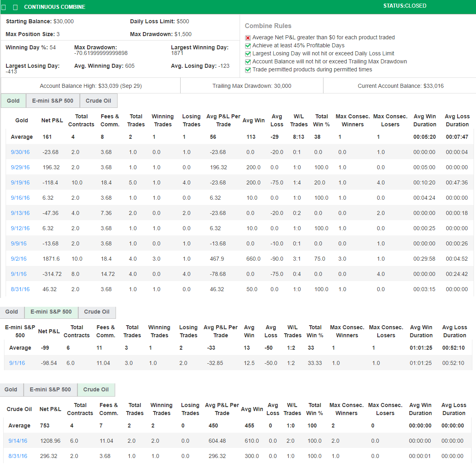Select the Current Account Balance panel
This screenshot has width=476, height=470.
399,85
